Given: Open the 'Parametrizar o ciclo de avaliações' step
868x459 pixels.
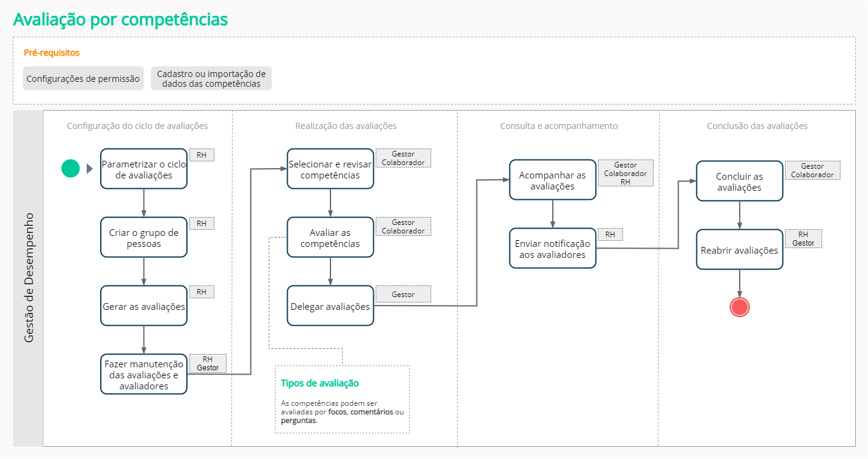Looking at the screenshot, I should pyautogui.click(x=144, y=169).
